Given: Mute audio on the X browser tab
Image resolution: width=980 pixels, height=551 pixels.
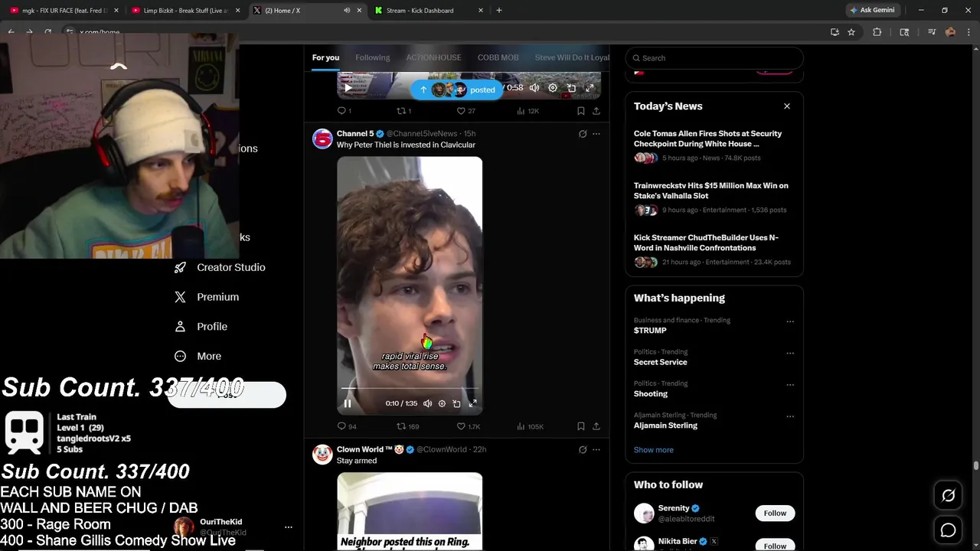Looking at the screenshot, I should click(x=347, y=11).
